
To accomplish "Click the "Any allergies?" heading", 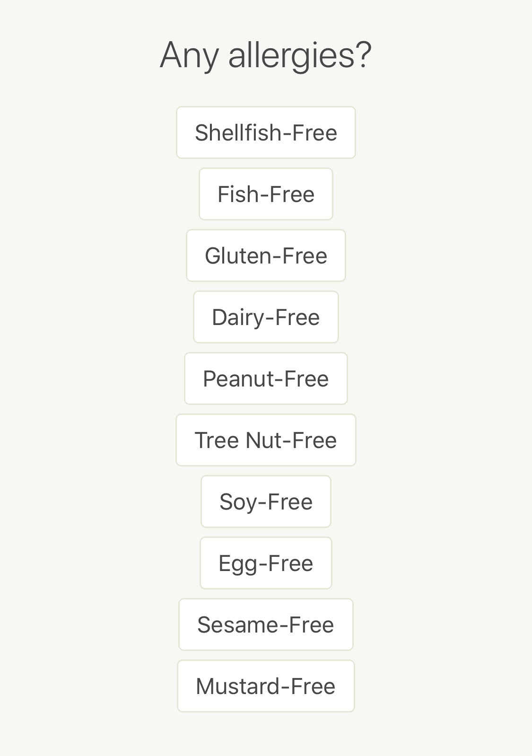I will pyautogui.click(x=266, y=55).
